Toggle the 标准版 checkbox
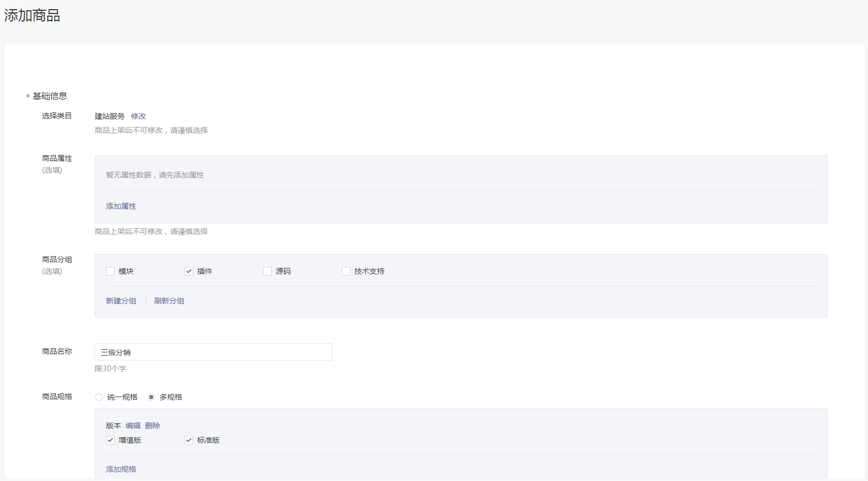Viewport: 868px width, 481px height. point(189,440)
